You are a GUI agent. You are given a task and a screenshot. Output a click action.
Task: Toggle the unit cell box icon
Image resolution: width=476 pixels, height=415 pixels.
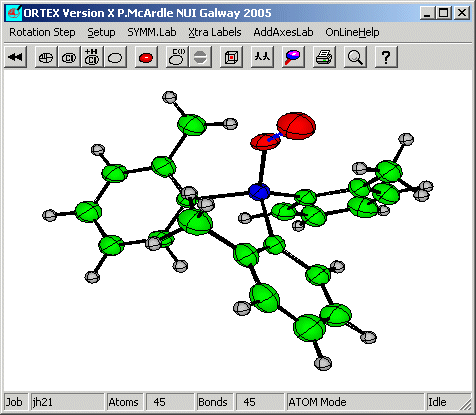231,57
